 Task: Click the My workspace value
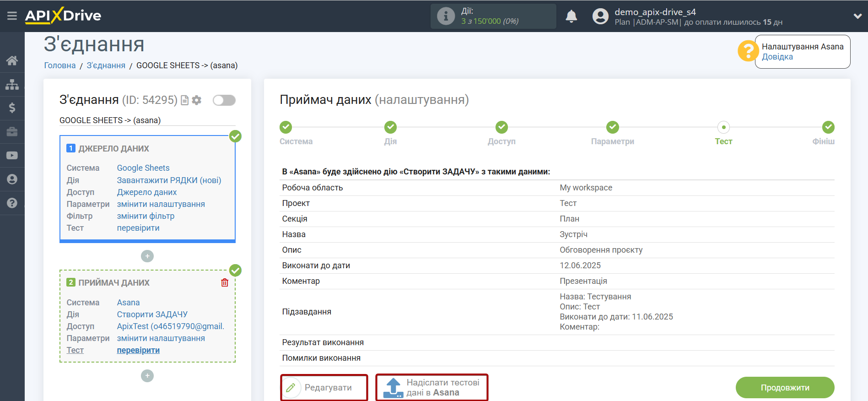coord(586,188)
